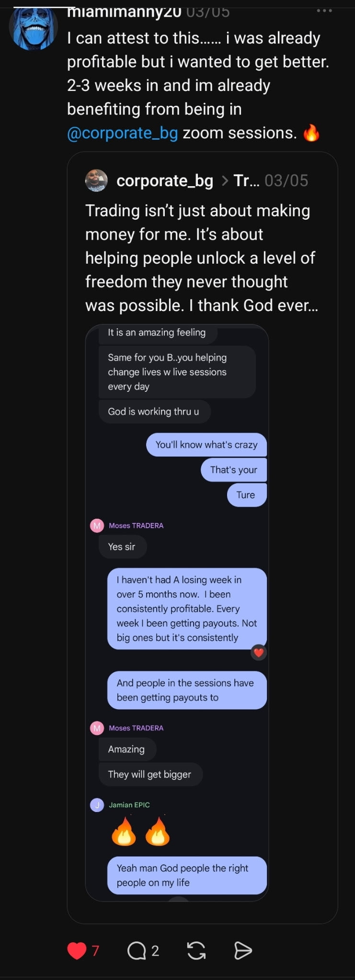The height and width of the screenshot is (980, 355).
Task: Like the post with heart icon
Action: coord(77,950)
